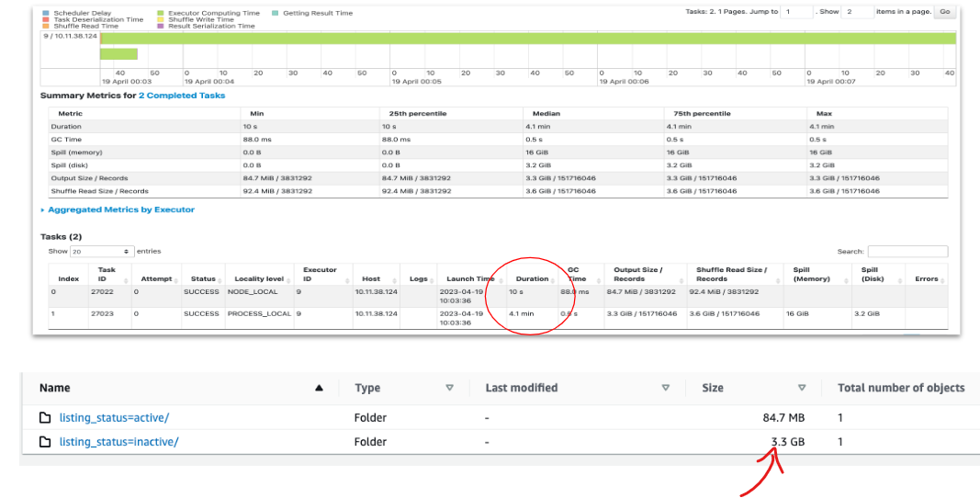This screenshot has height=498, width=980.
Task: Click the tasks table Search field
Action: click(907, 252)
